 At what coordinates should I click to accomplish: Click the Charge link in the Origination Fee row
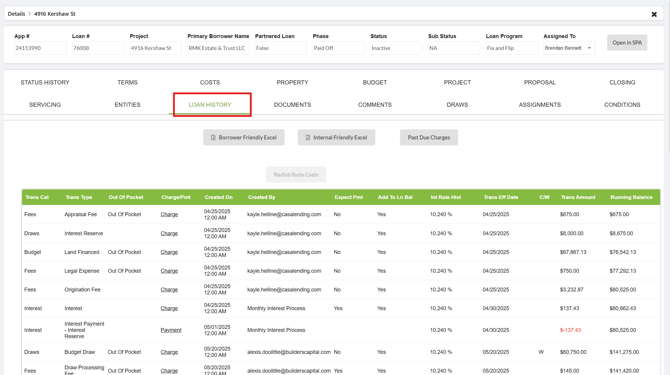point(169,290)
